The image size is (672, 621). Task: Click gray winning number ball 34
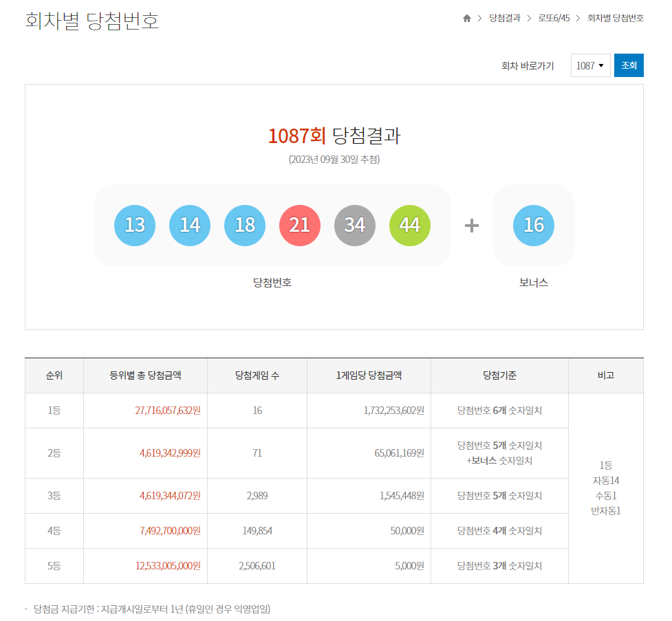click(x=354, y=226)
